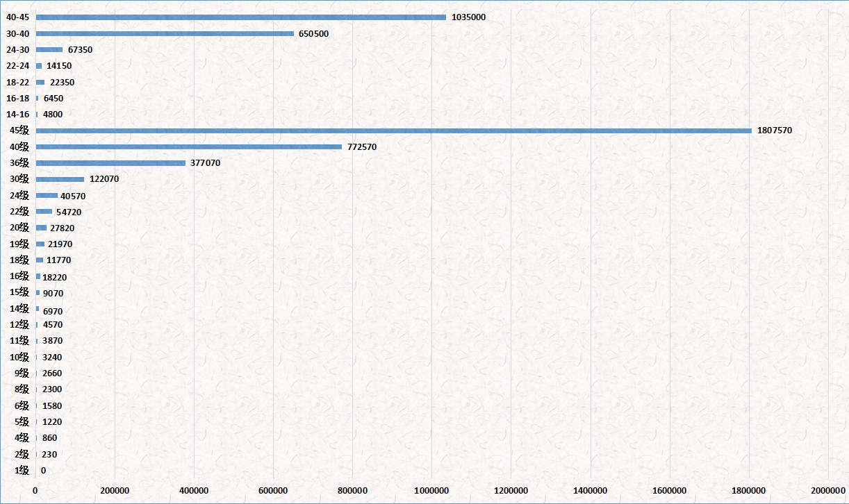Select the 30级 bar labeled 122070

coord(60,179)
